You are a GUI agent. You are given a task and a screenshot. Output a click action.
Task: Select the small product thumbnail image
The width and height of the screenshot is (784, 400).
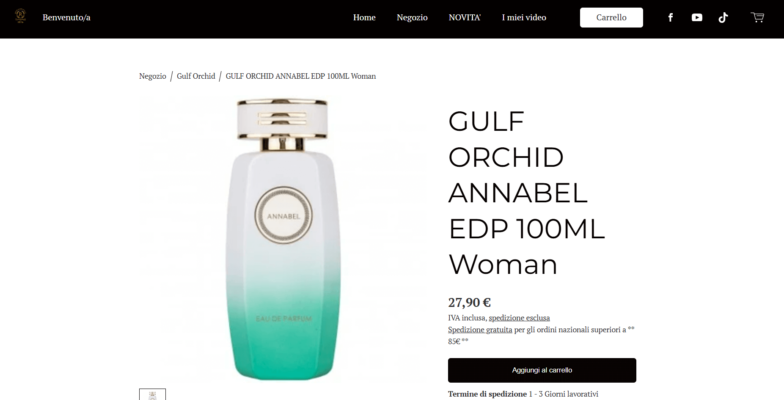pos(152,394)
